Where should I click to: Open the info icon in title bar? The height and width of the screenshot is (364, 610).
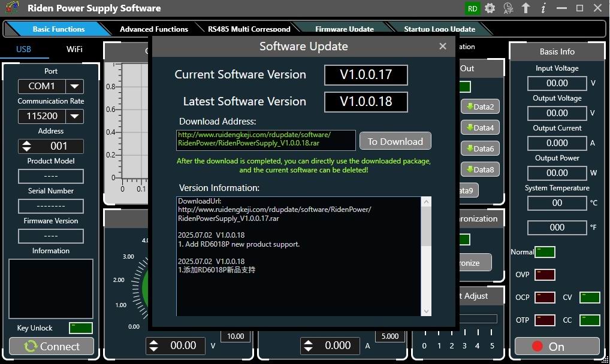(543, 8)
